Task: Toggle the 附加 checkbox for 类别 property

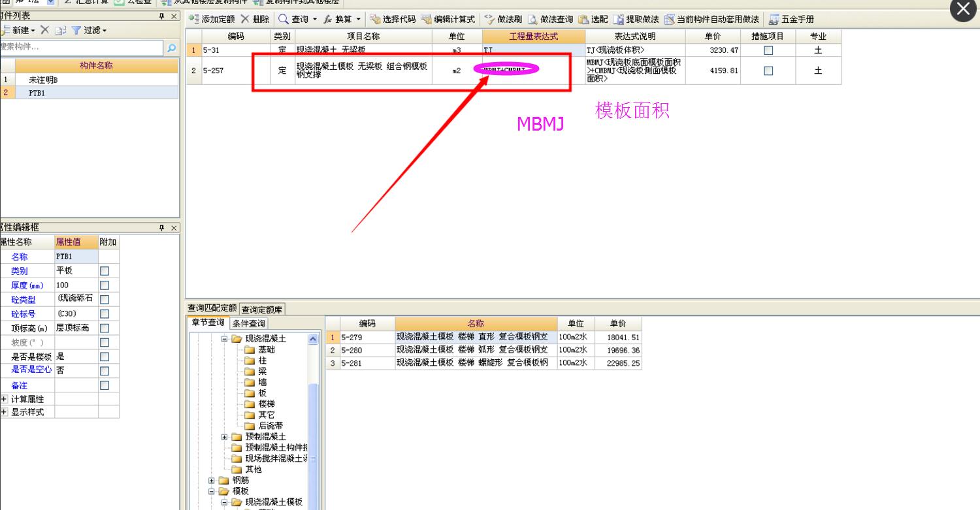Action: coord(105,271)
